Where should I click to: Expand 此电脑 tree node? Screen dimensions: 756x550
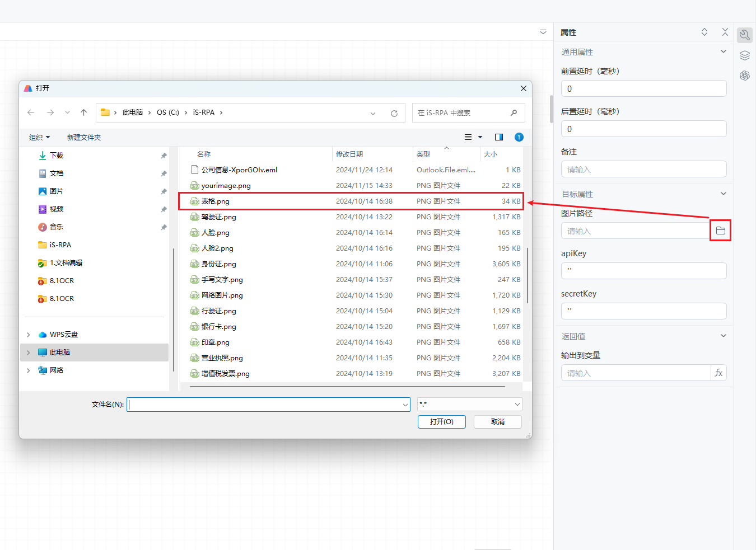(x=29, y=352)
